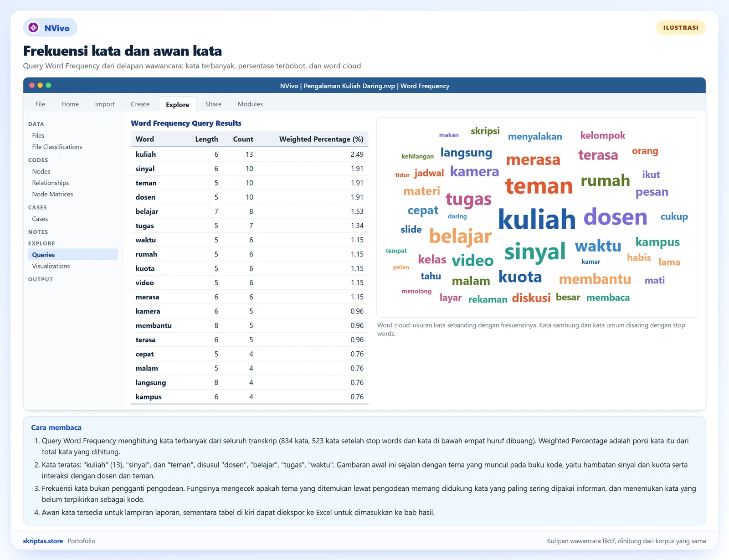Switch to the Home tab
Screen dimensions: 729x560
(x=70, y=104)
